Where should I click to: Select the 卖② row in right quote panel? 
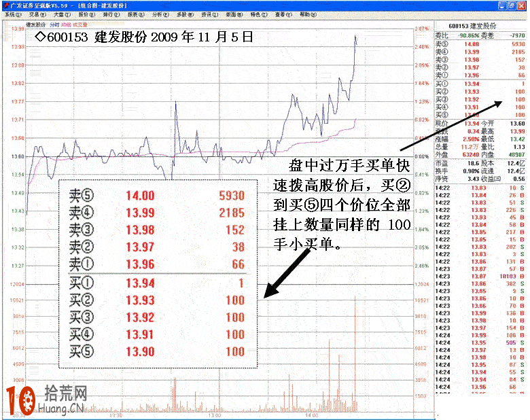click(480, 67)
